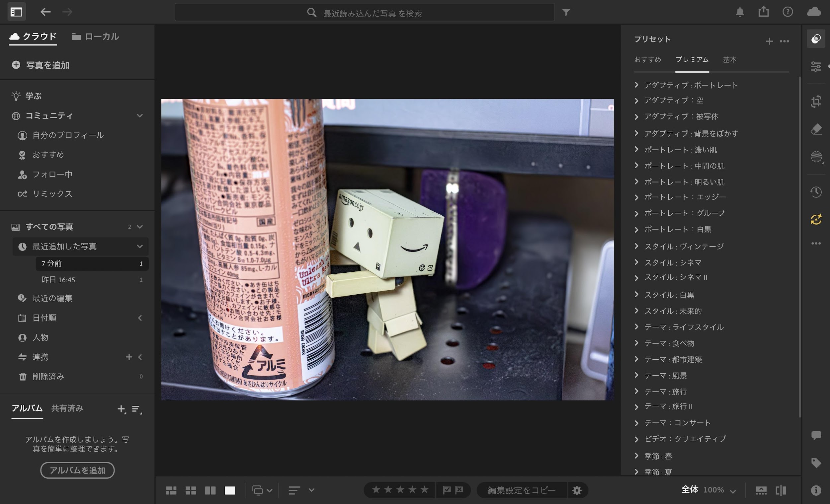This screenshot has width=830, height=504.
Task: Open the help question mark icon
Action: (788, 12)
